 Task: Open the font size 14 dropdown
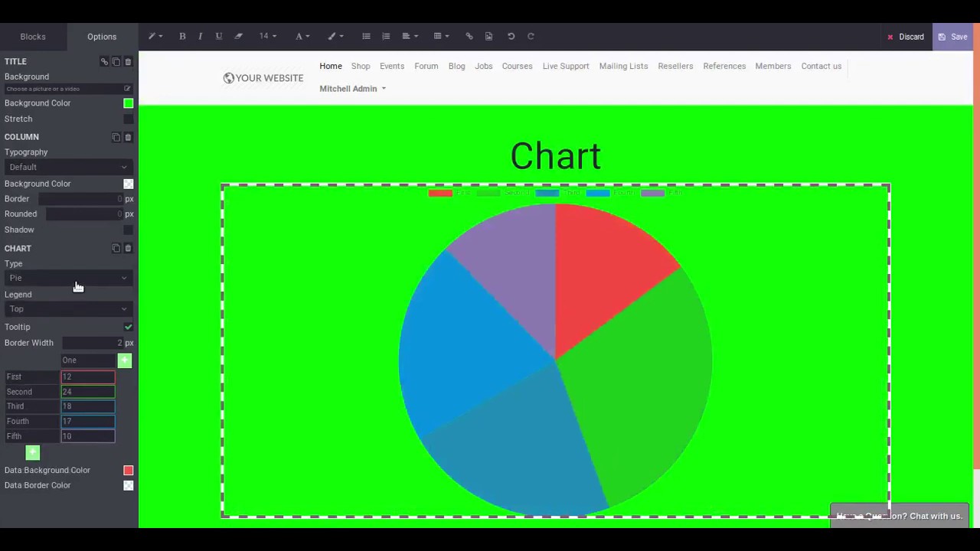tap(267, 36)
